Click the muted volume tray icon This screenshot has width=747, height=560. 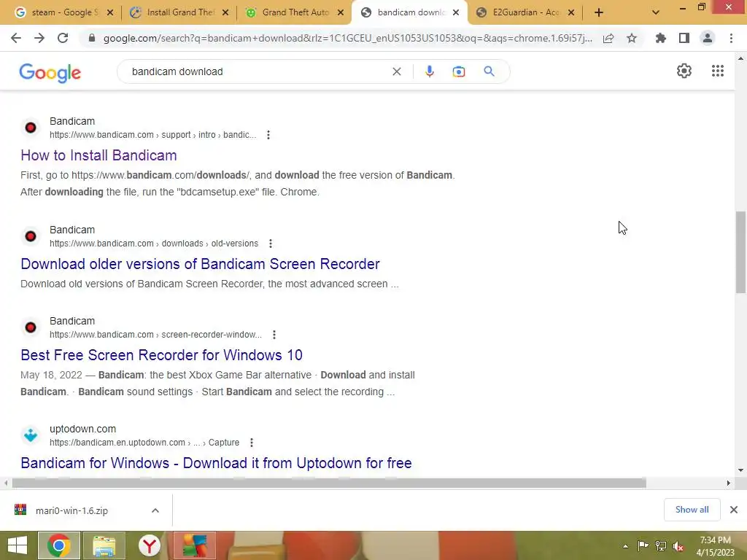[678, 545]
